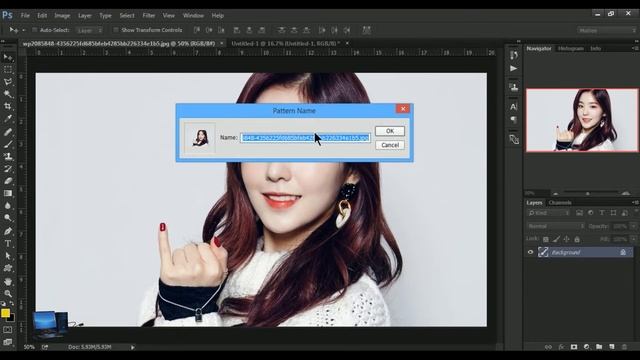Open the Layers panel flyout menu

(635, 202)
